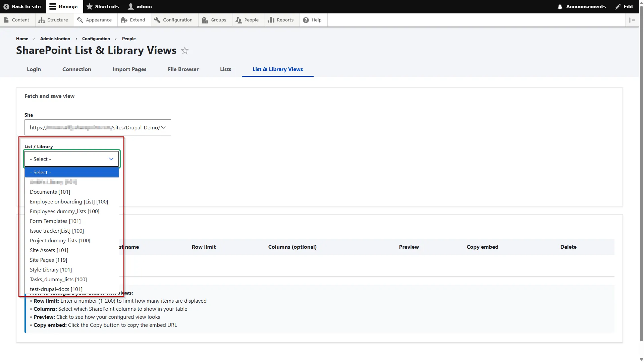The height and width of the screenshot is (362, 644).
Task: Follow the Administration breadcrumb link
Action: pos(55,39)
